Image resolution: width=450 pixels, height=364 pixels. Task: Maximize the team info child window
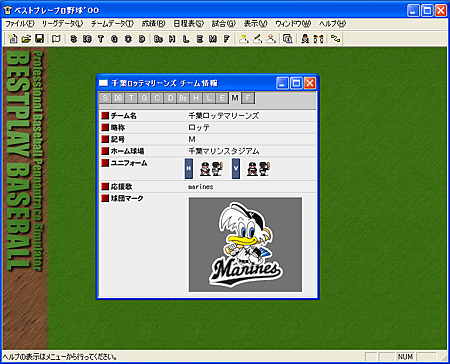tap(296, 83)
